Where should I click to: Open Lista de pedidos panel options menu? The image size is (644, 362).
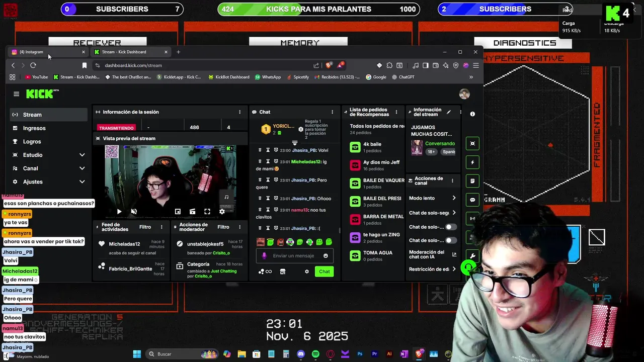(x=396, y=112)
